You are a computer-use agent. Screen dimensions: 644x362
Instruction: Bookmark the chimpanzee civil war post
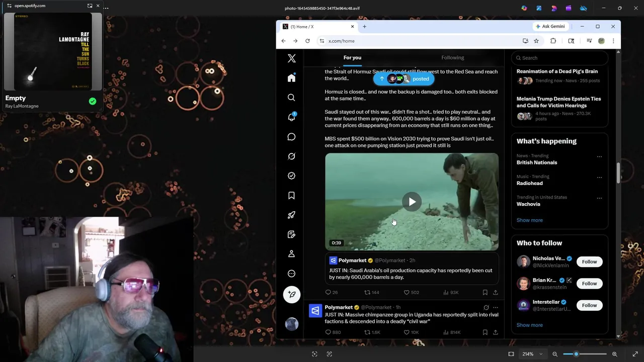tap(485, 332)
